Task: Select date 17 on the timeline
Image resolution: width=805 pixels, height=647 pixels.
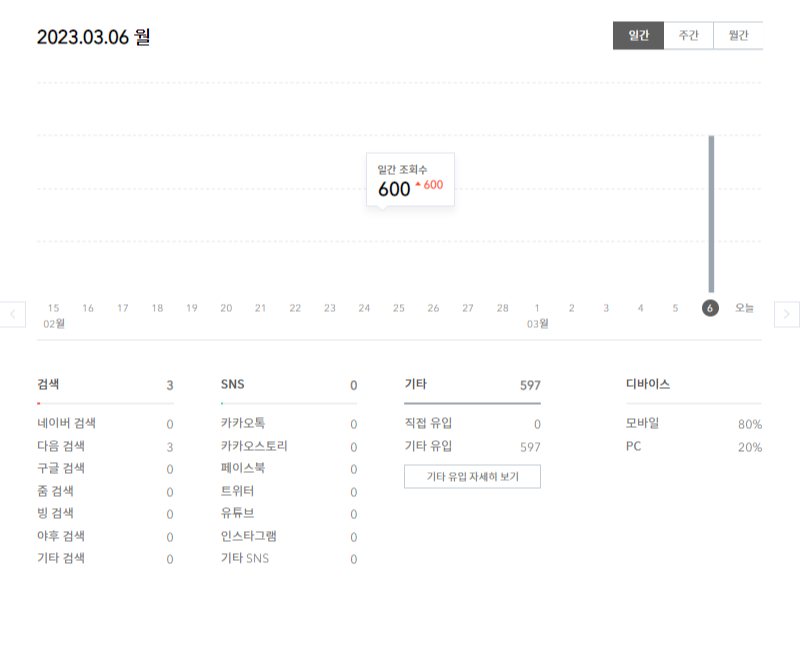Action: pos(123,308)
